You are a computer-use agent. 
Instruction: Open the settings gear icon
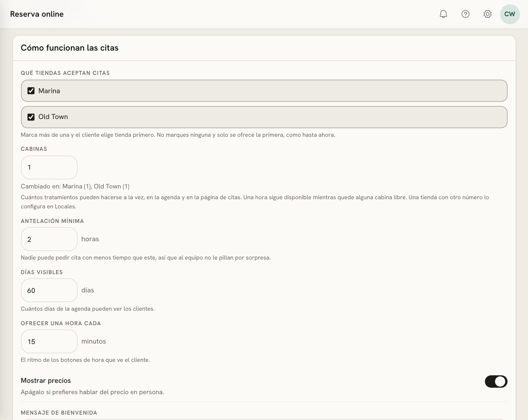point(487,14)
